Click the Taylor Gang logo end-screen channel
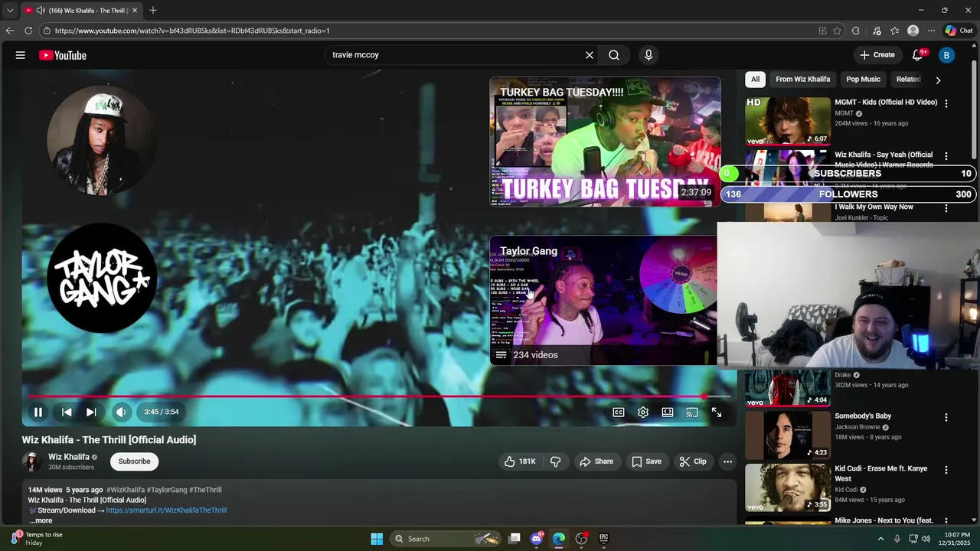 pyautogui.click(x=103, y=278)
